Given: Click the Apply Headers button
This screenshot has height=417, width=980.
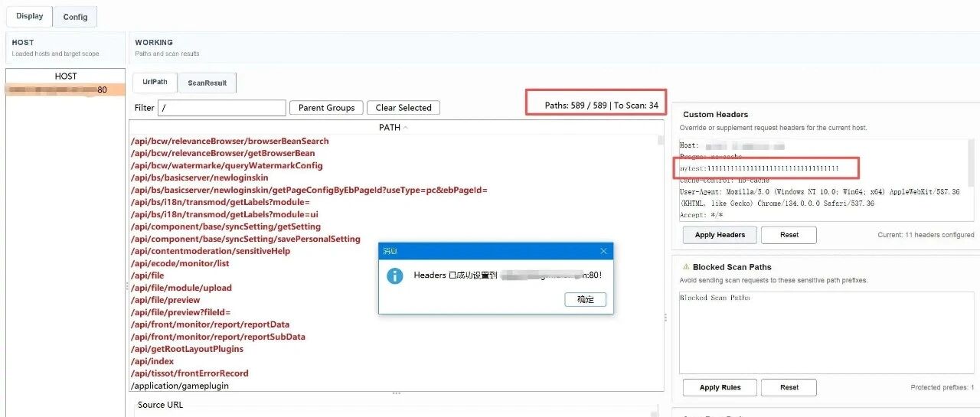Looking at the screenshot, I should (x=720, y=235).
